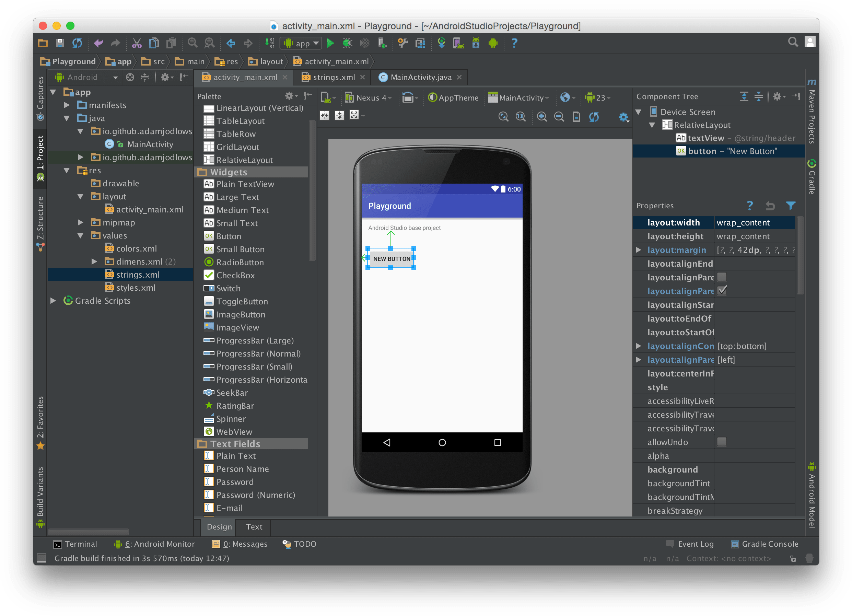The height and width of the screenshot is (616, 852).
Task: Toggle the allowUndo checkbox
Action: [x=721, y=442]
